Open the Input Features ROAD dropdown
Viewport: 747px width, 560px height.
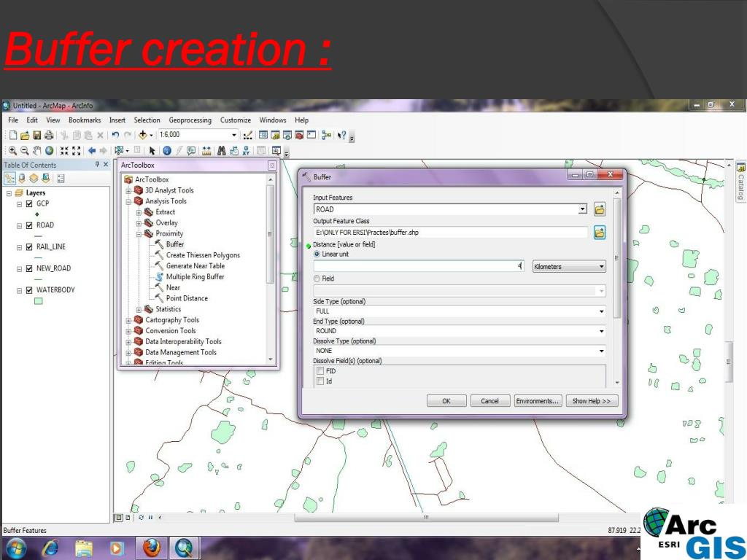pos(582,209)
